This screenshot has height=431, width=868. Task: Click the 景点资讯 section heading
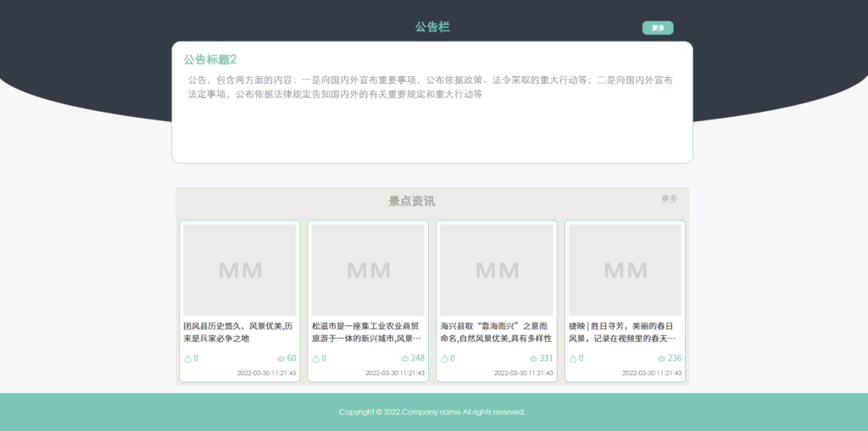click(411, 201)
